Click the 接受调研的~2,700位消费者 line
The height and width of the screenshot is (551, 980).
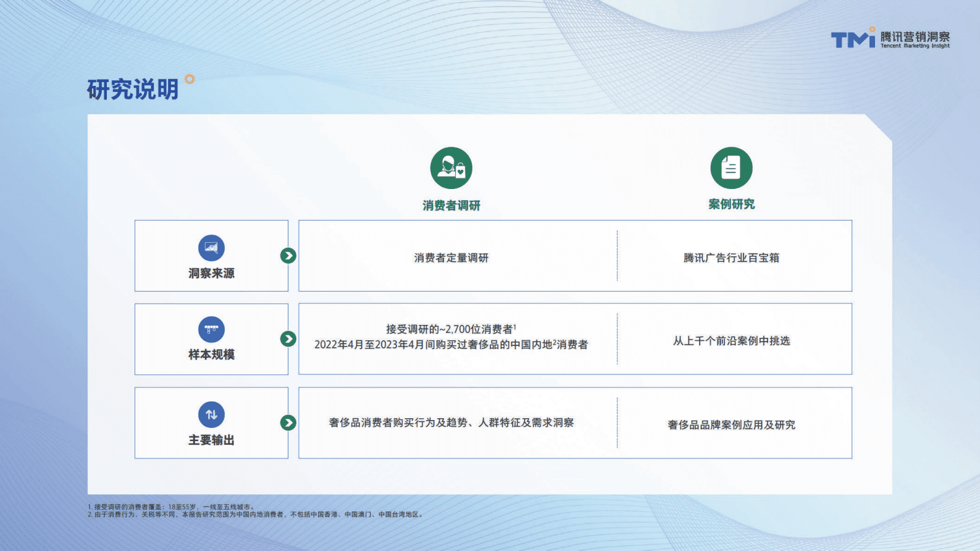pos(451,329)
